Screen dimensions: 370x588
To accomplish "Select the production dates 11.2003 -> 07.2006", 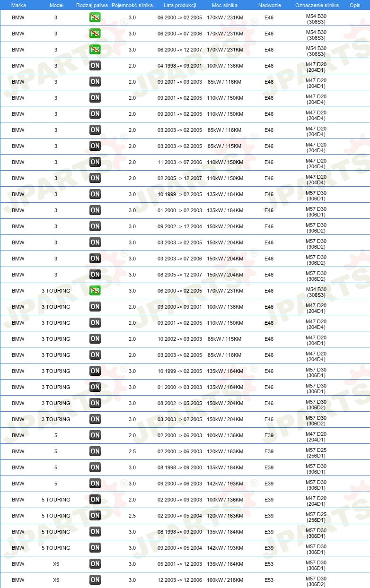I will pyautogui.click(x=180, y=162).
